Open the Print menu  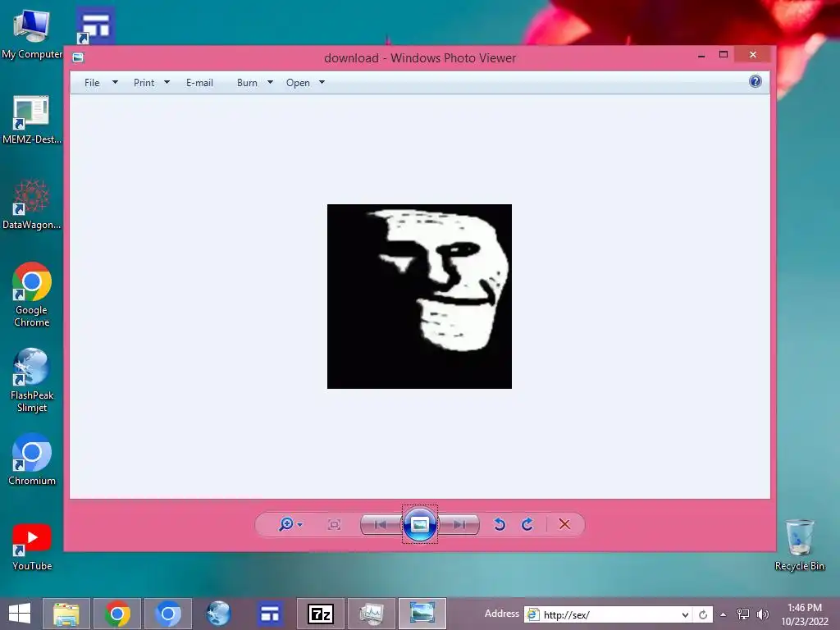pyautogui.click(x=144, y=83)
